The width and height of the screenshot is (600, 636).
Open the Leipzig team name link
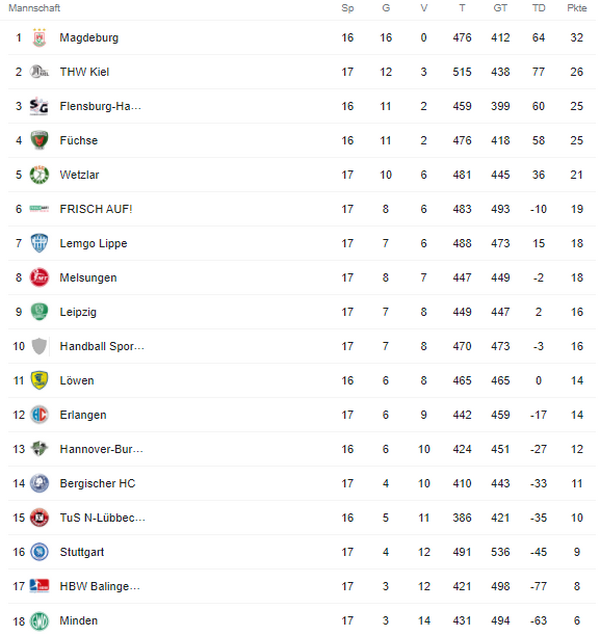point(78,312)
